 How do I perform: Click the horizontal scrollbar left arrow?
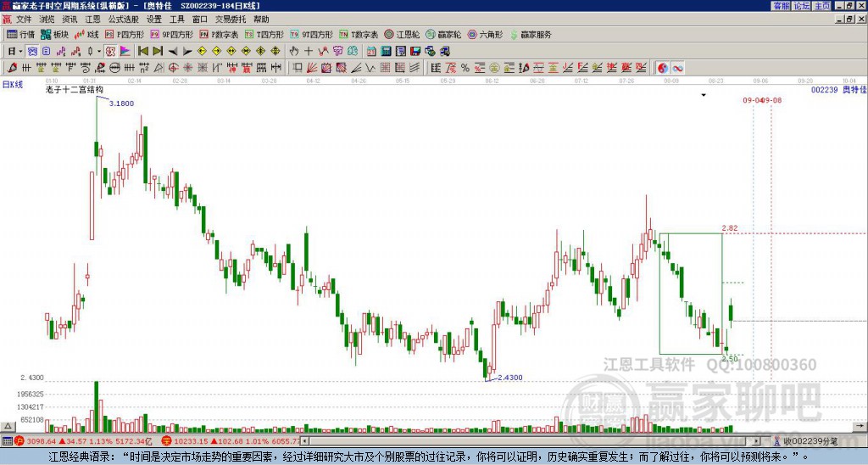pos(304,441)
